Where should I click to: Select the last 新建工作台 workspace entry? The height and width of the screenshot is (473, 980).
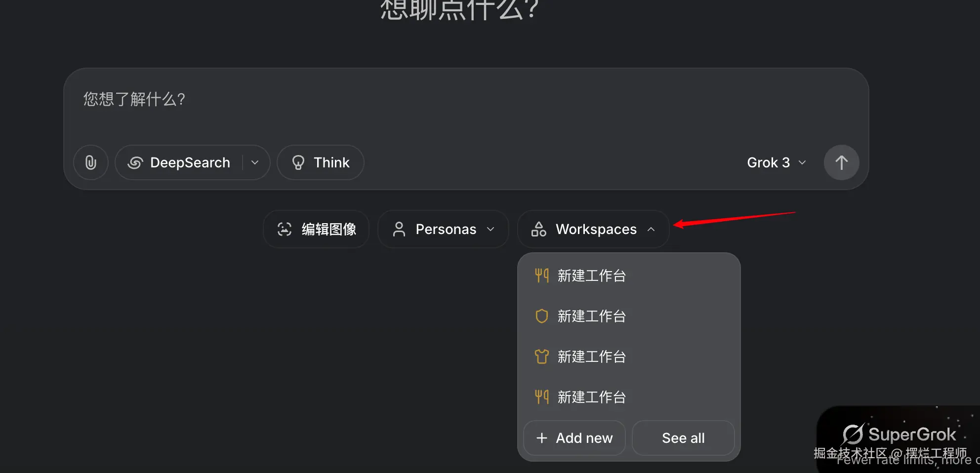point(591,397)
